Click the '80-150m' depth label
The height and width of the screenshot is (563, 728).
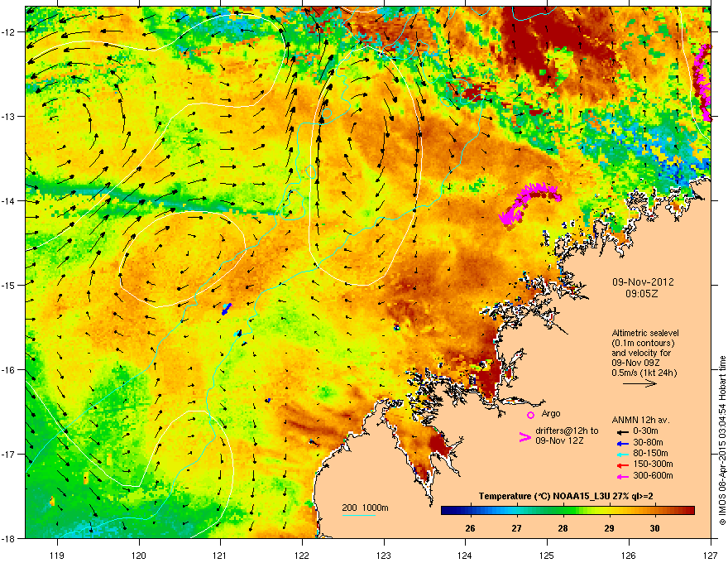[650, 453]
